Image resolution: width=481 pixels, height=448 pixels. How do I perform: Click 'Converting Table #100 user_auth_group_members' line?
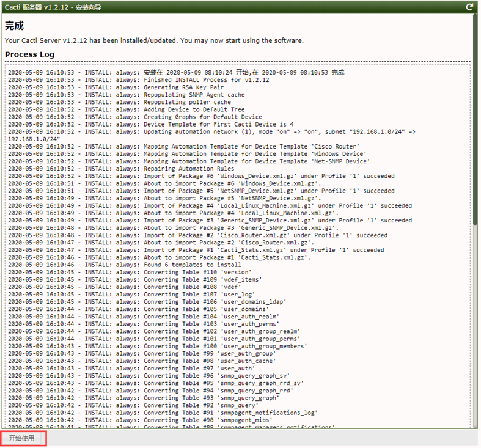tap(158, 346)
